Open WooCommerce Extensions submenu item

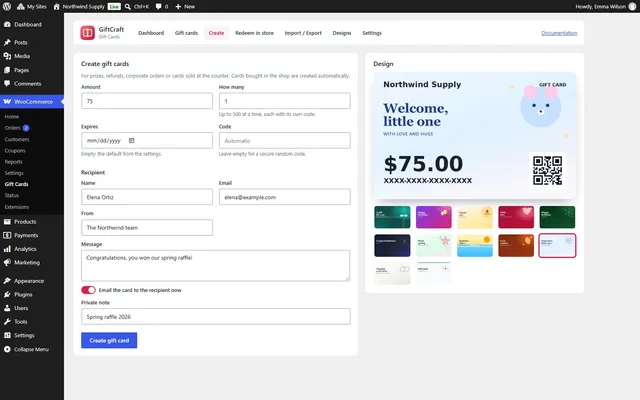(x=17, y=207)
